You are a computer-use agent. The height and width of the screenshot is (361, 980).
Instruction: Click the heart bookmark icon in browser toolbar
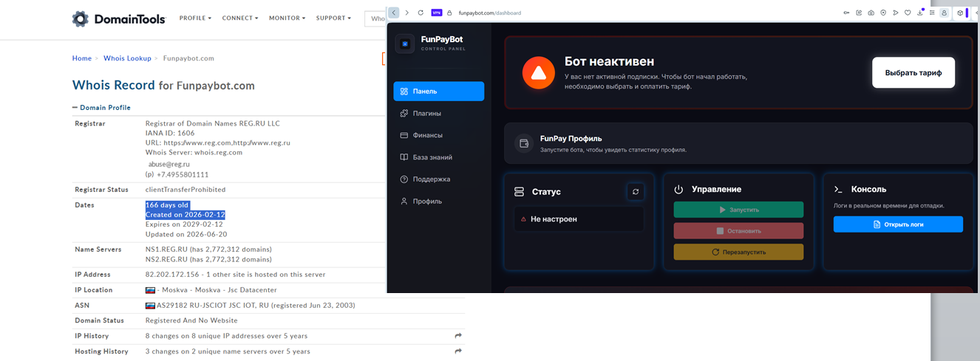tap(908, 13)
